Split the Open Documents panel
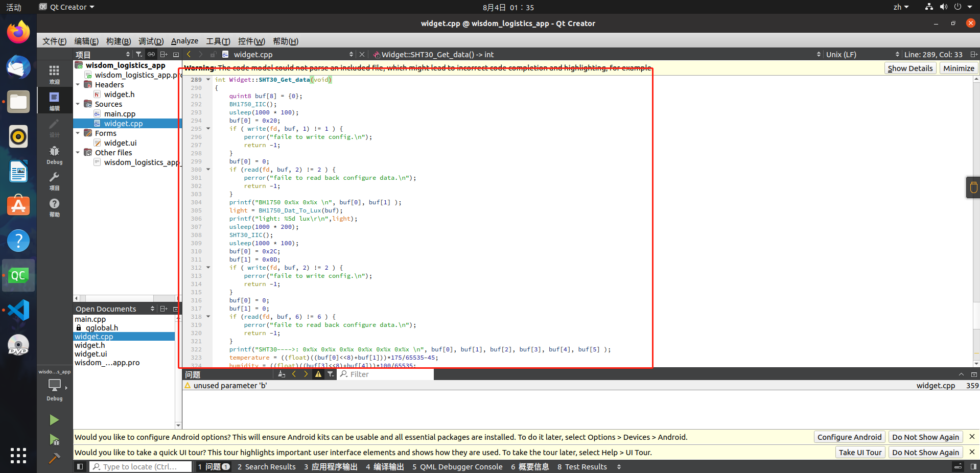This screenshot has height=473, width=980. point(164,309)
